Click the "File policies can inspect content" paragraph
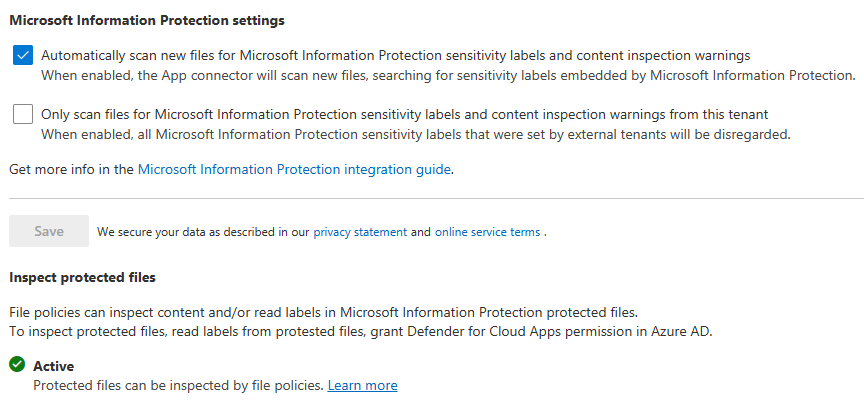Viewport: 864px width, 406px height. tap(323, 312)
